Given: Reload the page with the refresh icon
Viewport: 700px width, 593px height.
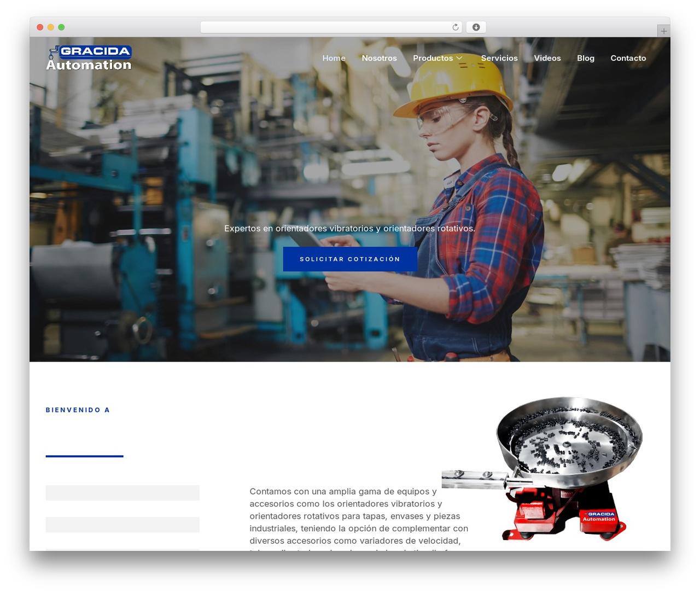Looking at the screenshot, I should (x=456, y=27).
